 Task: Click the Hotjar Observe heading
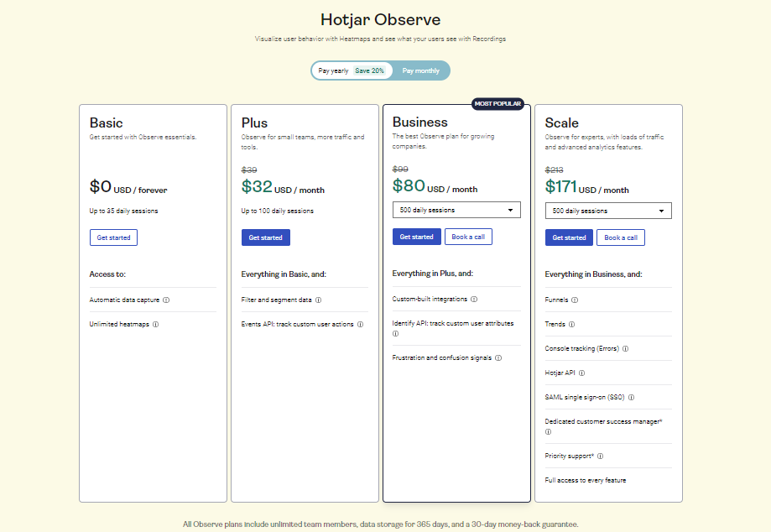click(381, 19)
